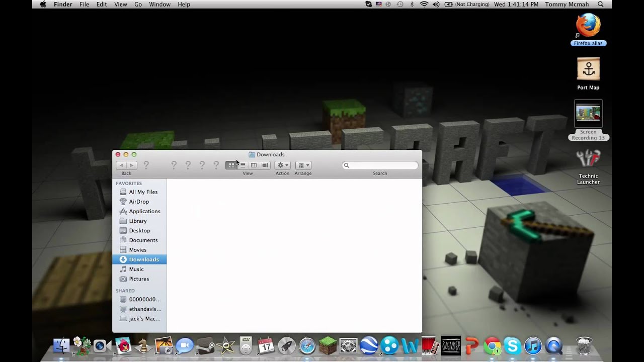Launch Angry Birds from the Dock
Viewport: 644px width, 362px height.
122,346
